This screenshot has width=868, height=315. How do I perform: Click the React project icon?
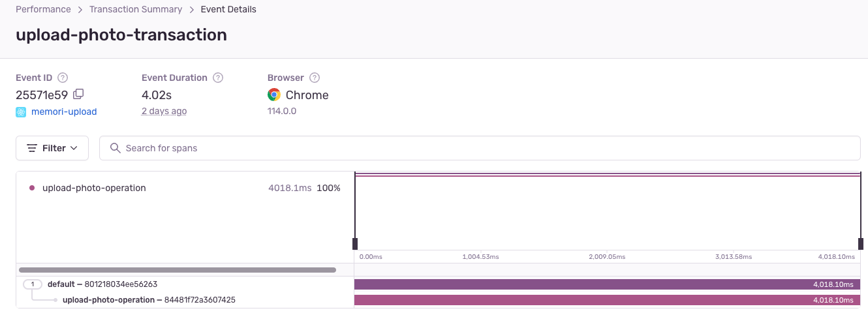(21, 112)
